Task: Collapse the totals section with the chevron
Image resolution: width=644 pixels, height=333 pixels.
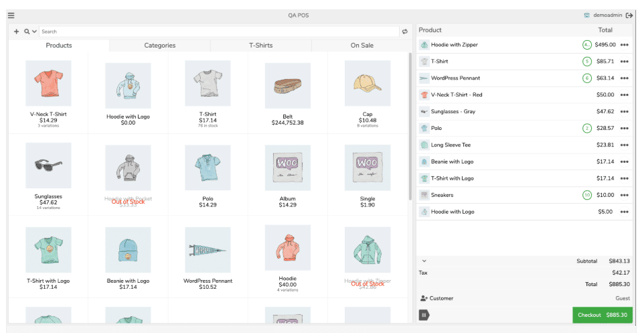Action: pyautogui.click(x=424, y=261)
